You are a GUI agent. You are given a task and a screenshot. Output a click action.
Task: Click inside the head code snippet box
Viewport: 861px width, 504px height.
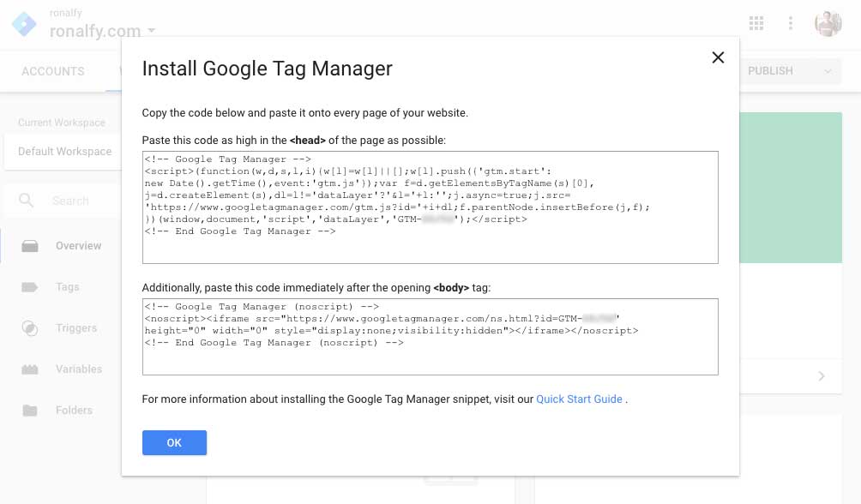click(430, 207)
